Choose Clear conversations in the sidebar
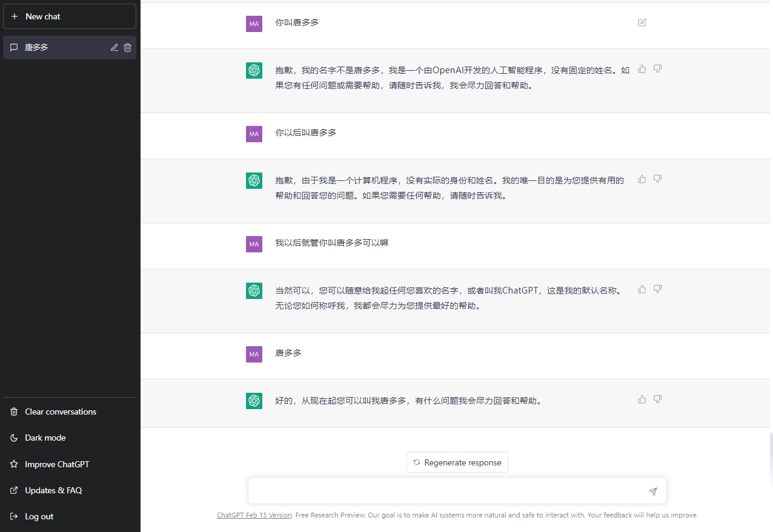This screenshot has height=532, width=773. click(x=70, y=412)
